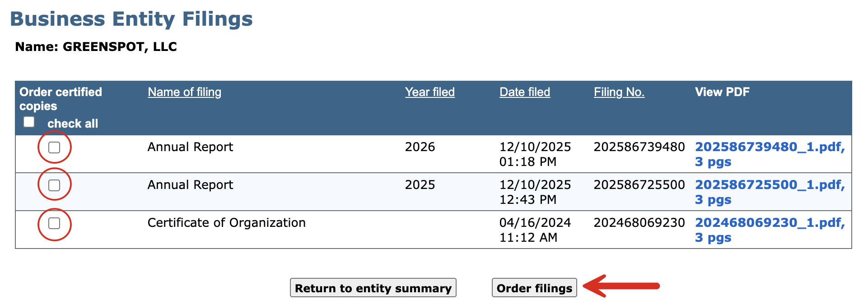The image size is (868, 304).
Task: Tick the "check all" checkbox
Action: 29,122
